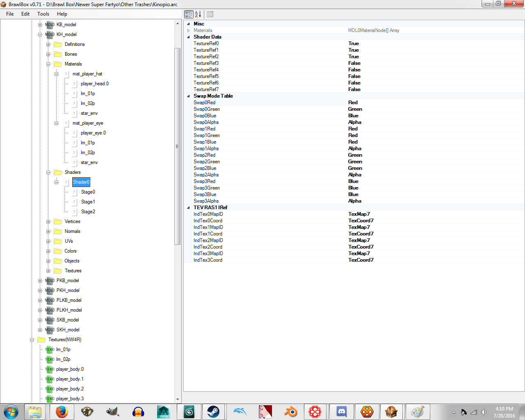The image size is (525, 420).
Task: Expand the Materials array property
Action: (189, 30)
